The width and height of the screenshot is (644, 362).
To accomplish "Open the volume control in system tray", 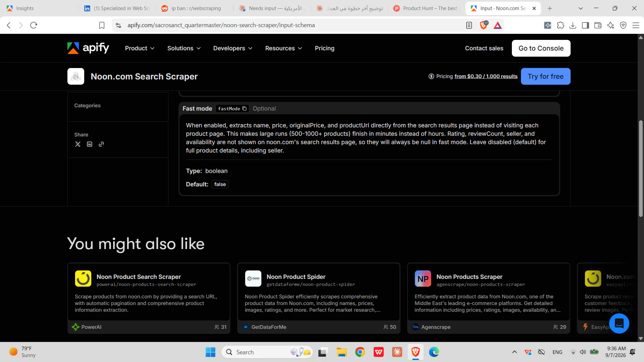I will [583, 352].
